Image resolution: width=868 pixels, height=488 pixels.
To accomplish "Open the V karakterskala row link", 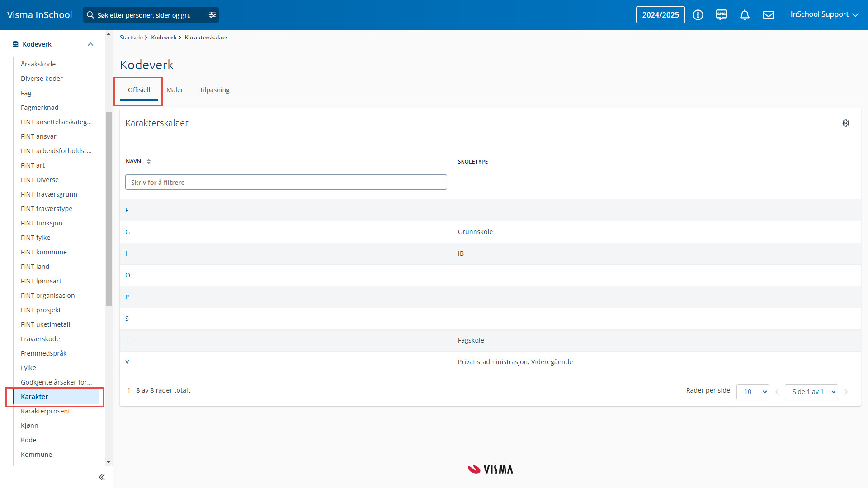I will point(127,362).
